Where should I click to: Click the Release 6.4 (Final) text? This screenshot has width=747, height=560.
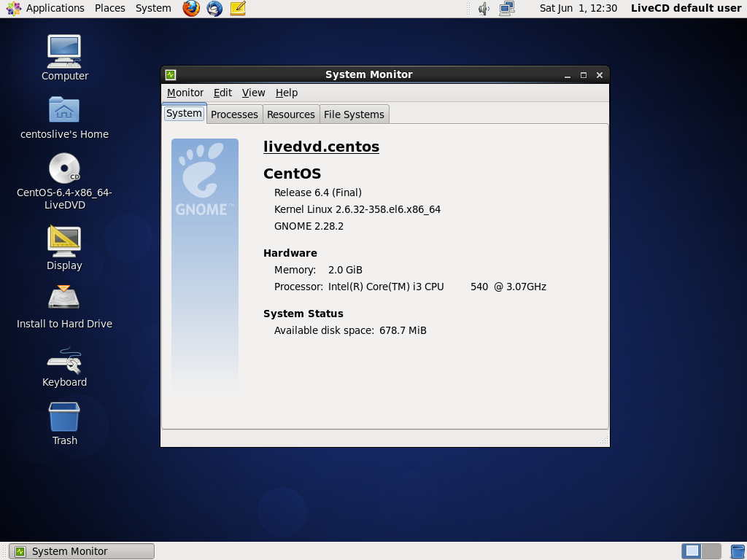coord(318,192)
